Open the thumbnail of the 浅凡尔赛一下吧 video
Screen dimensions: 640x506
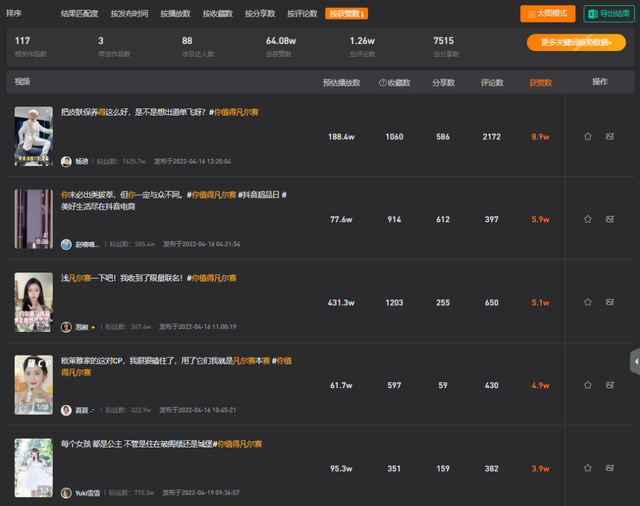33,302
